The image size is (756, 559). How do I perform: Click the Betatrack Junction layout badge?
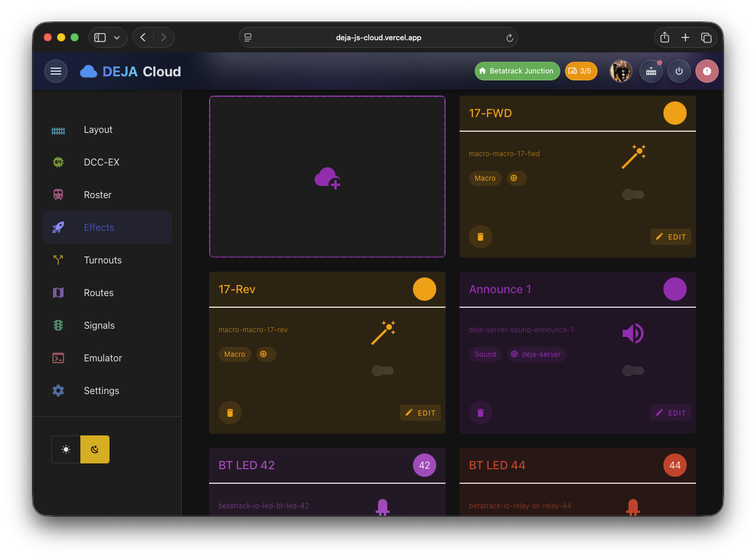pyautogui.click(x=517, y=71)
